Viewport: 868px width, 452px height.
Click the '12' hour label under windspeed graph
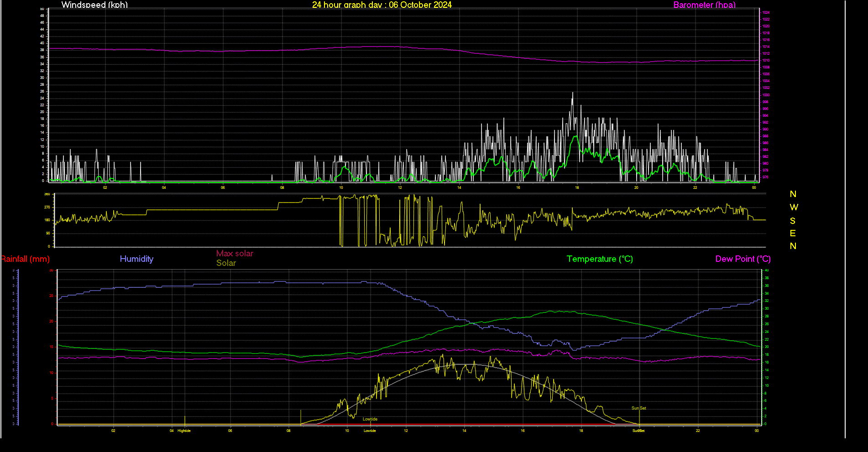(x=400, y=187)
